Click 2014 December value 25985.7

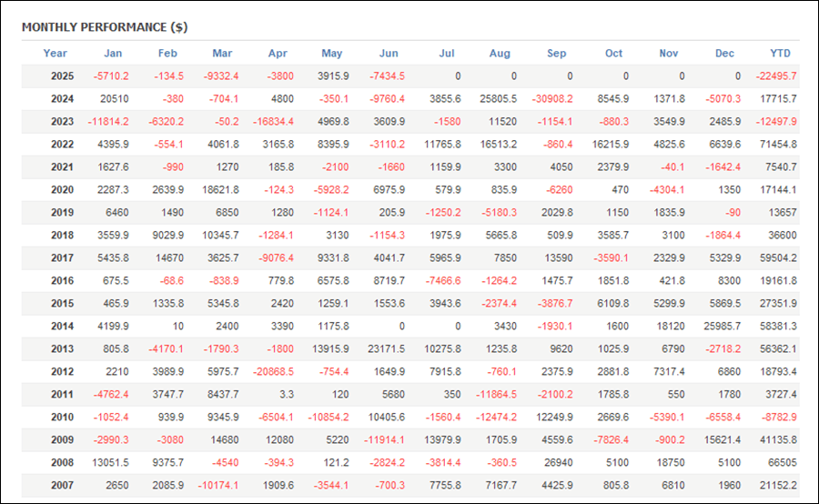coord(722,326)
